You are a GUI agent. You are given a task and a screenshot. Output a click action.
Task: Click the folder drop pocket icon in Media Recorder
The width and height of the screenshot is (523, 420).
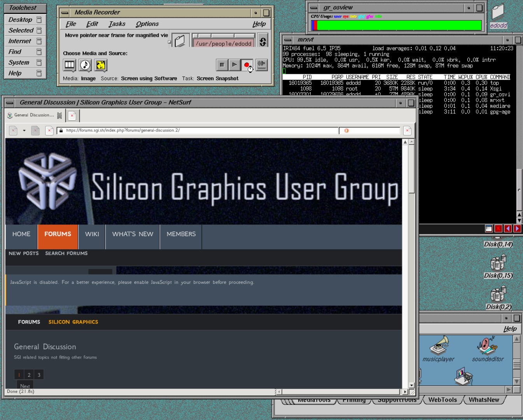[x=180, y=40]
